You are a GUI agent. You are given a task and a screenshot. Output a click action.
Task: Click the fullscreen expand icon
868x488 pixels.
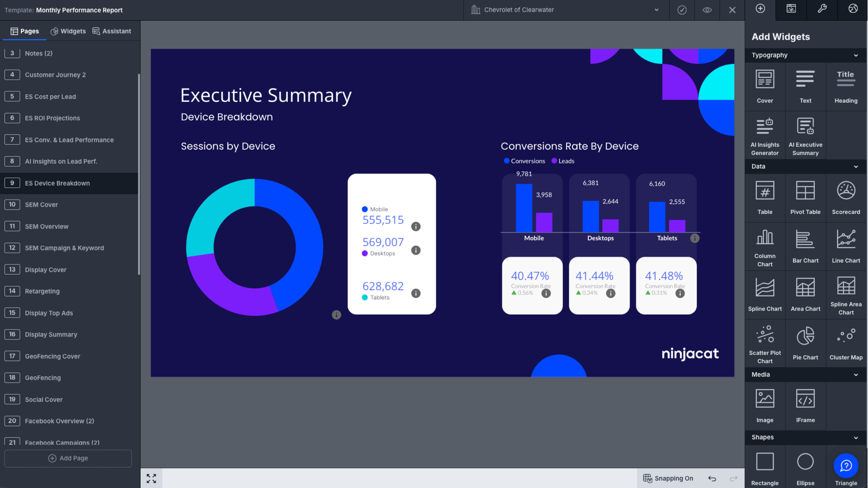click(151, 478)
